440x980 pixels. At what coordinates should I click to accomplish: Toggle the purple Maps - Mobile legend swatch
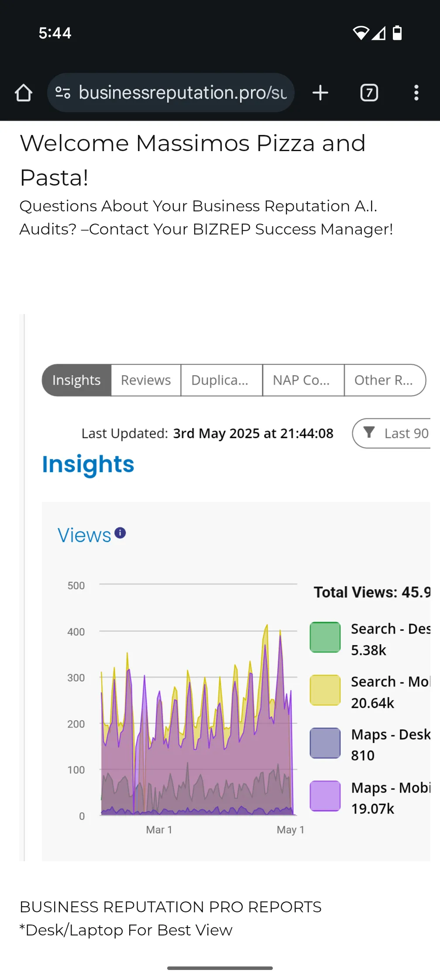325,796
